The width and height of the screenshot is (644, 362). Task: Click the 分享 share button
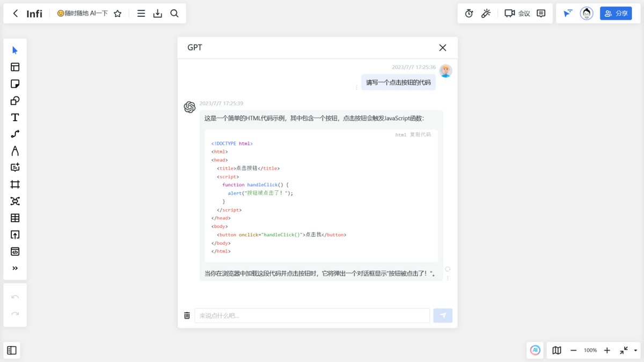coord(616,13)
